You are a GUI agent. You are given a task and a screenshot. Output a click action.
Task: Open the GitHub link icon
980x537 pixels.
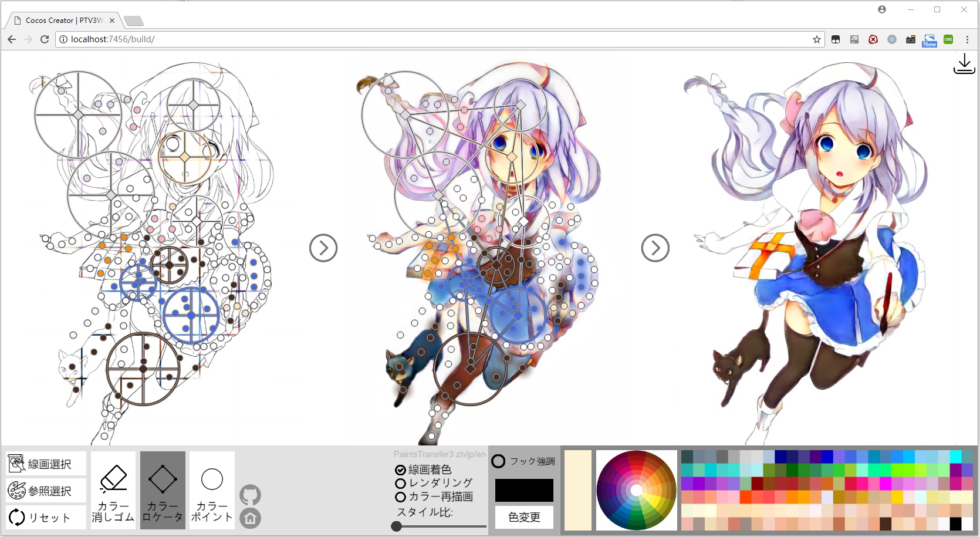[251, 495]
